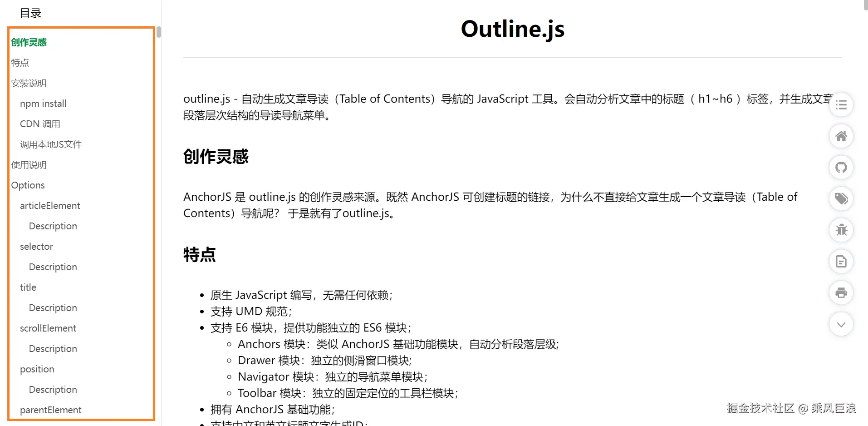Click the tags icon in the toolbar
The image size is (868, 426).
(841, 199)
